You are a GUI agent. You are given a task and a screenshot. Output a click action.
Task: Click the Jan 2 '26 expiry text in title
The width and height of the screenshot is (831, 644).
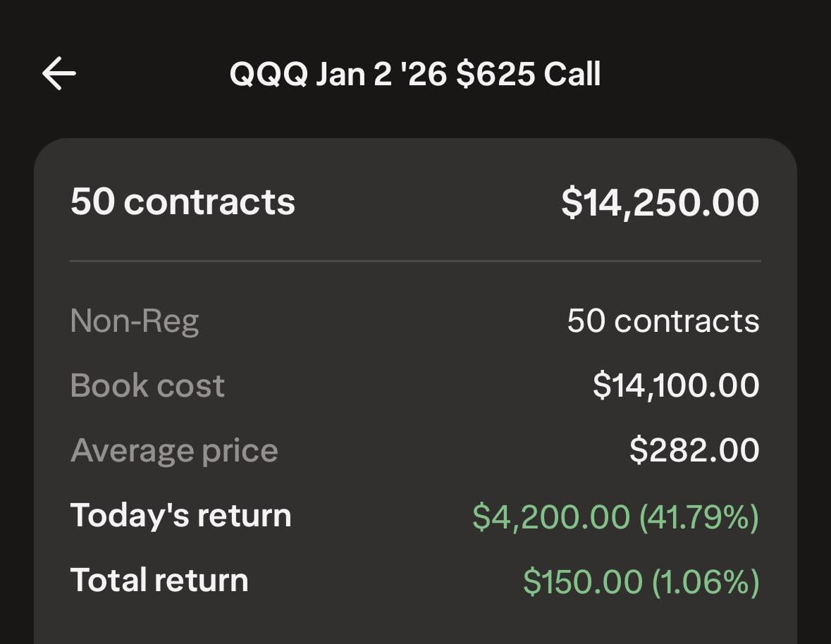(381, 75)
